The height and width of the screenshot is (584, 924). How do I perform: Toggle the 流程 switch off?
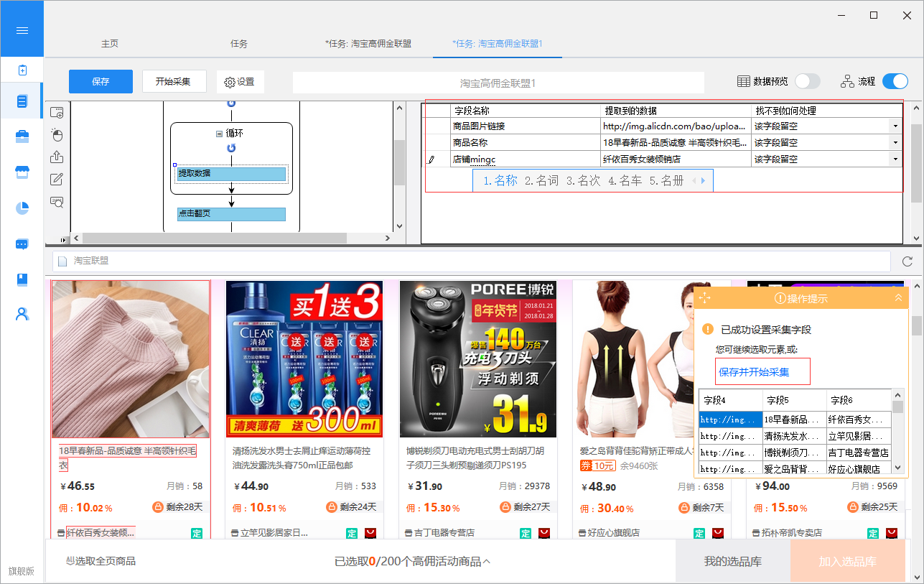point(895,81)
